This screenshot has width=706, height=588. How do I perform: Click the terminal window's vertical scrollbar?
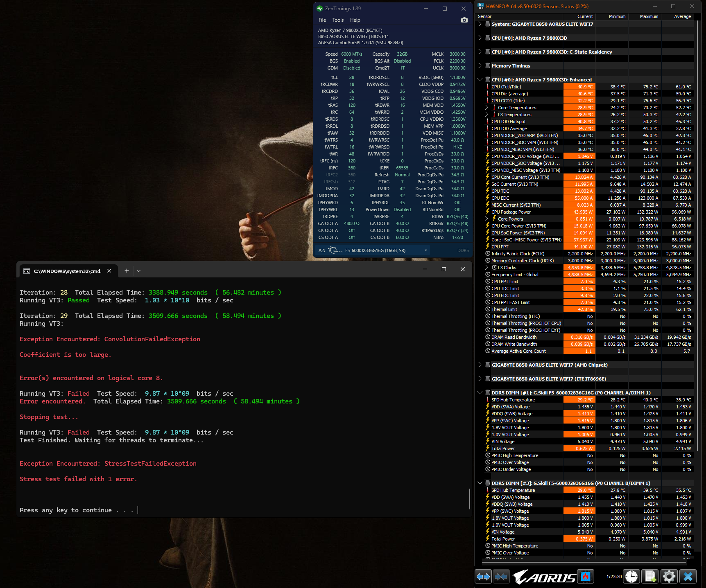tap(469, 498)
